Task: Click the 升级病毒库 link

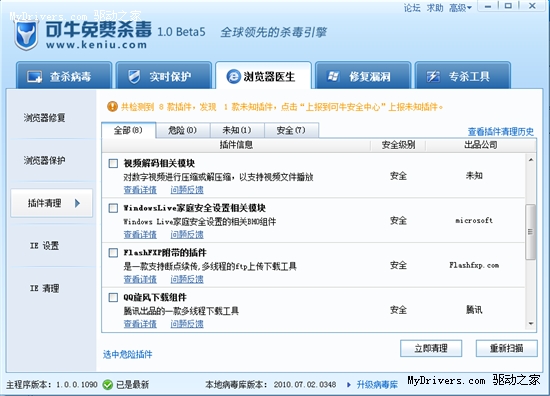Action: (x=377, y=385)
